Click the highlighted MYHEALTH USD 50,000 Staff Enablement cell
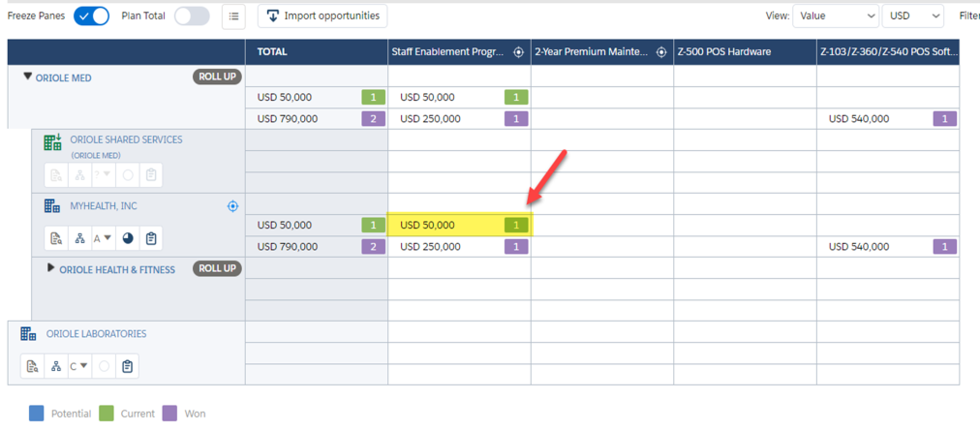The height and width of the screenshot is (430, 980). click(x=459, y=225)
